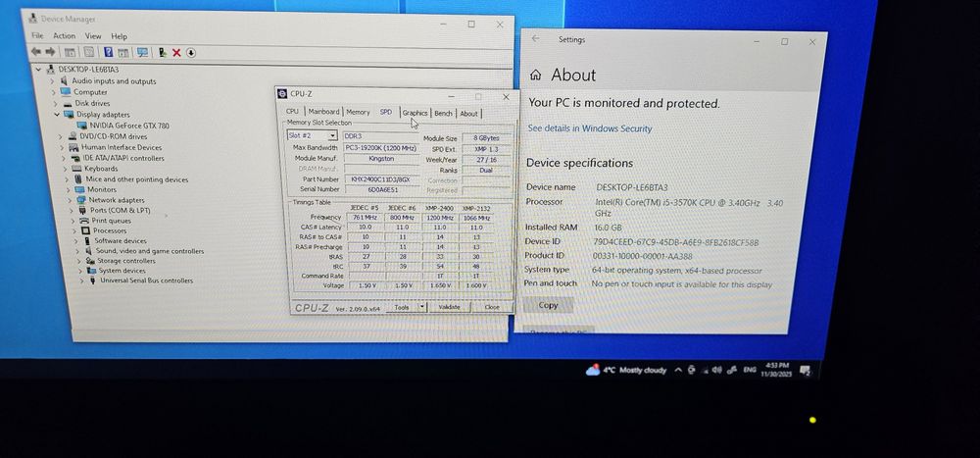Select Mice and other pointing devices
This screenshot has height=458, width=980.
tap(137, 179)
